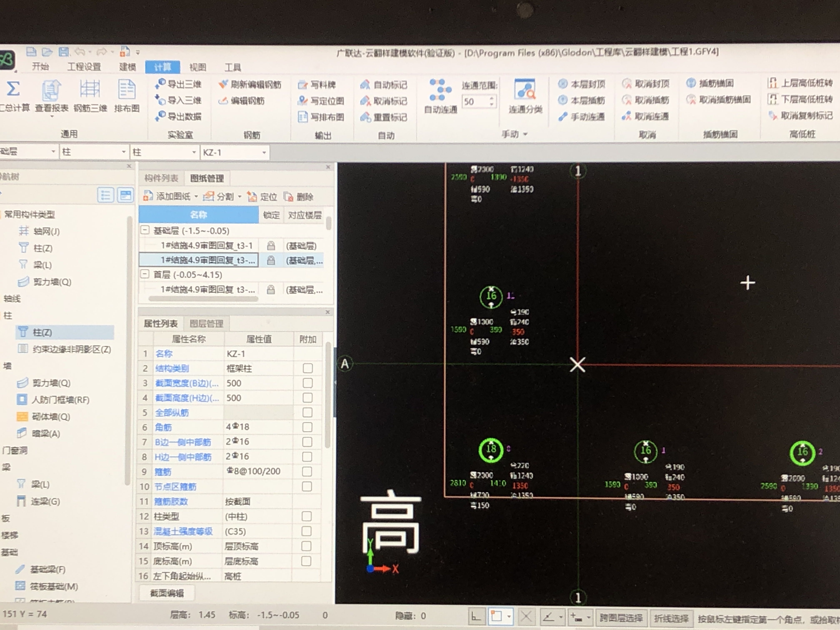This screenshot has width=840, height=630.
Task: Click lock icon for t3-1 drawing
Action: [x=271, y=246]
